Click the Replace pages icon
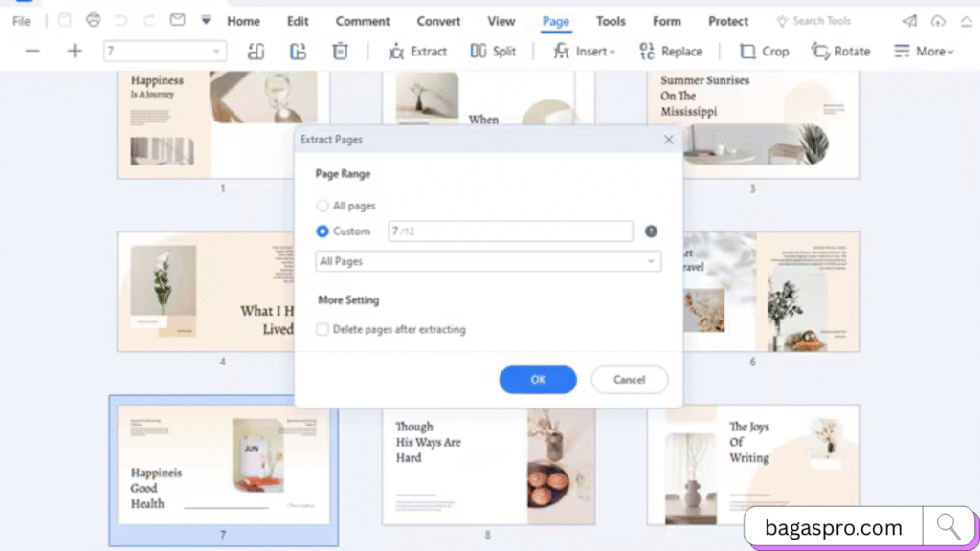This screenshot has height=551, width=980. pyautogui.click(x=647, y=52)
